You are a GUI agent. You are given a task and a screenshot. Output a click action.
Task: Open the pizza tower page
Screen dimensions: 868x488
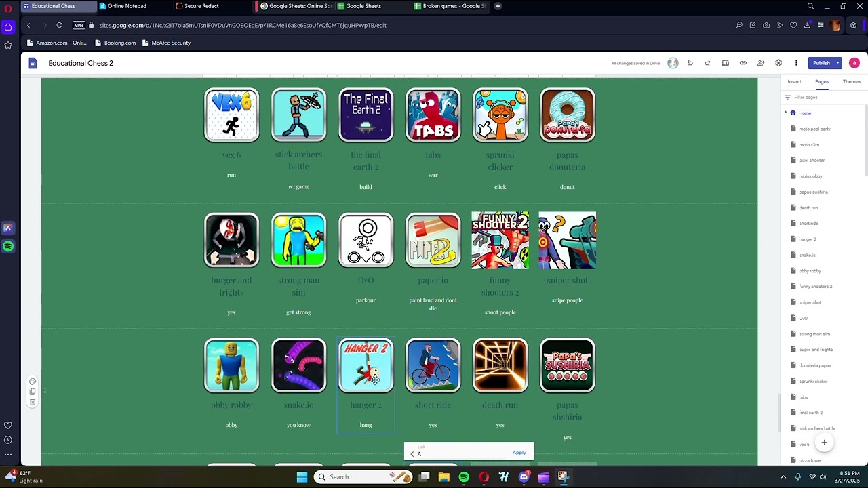click(x=810, y=460)
